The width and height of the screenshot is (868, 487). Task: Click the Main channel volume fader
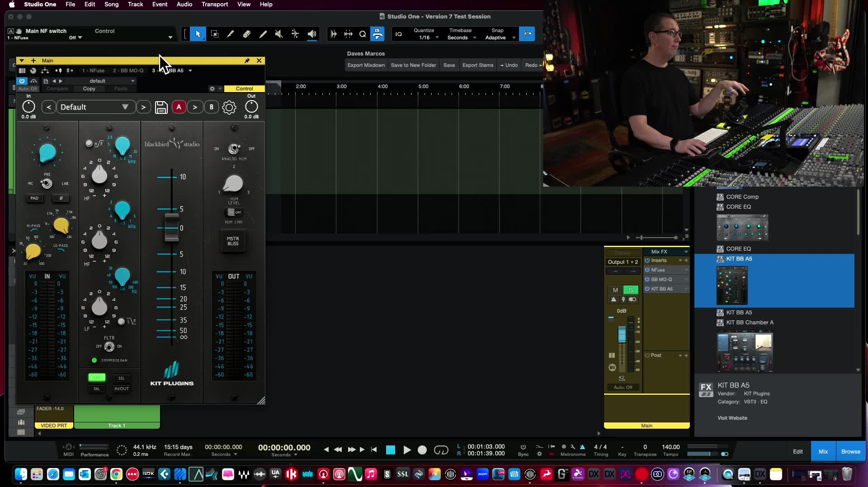[x=622, y=334]
